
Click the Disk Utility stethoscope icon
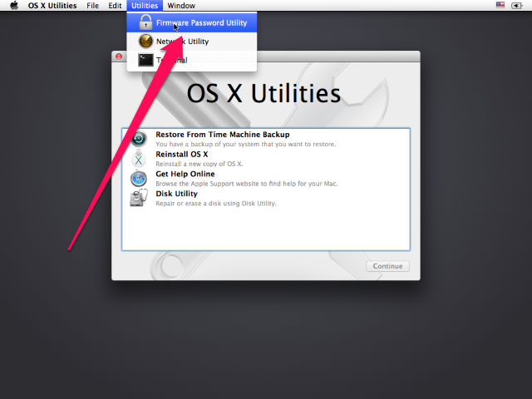[139, 198]
